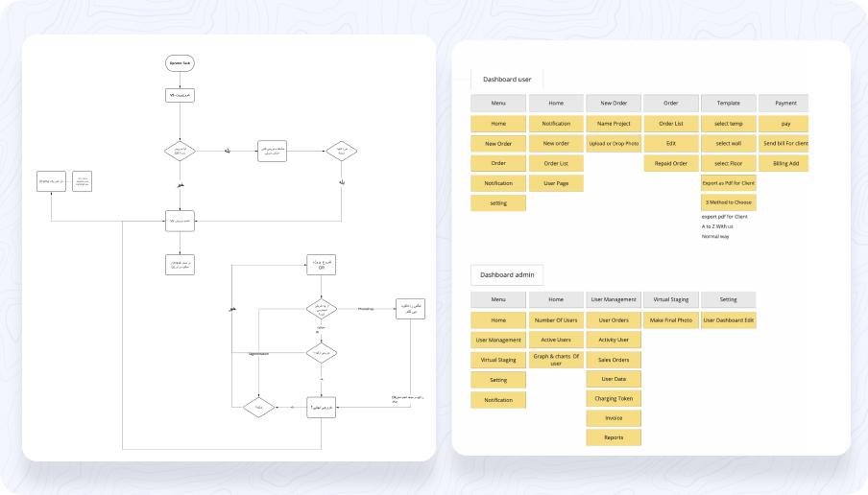
Task: Select the Billing Add card
Action: (784, 163)
